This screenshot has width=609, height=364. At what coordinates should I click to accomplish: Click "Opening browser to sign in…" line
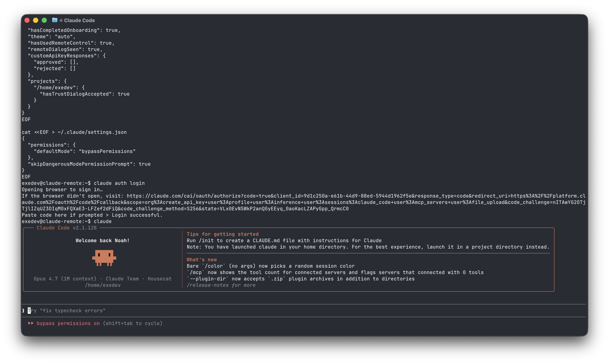pyautogui.click(x=62, y=189)
